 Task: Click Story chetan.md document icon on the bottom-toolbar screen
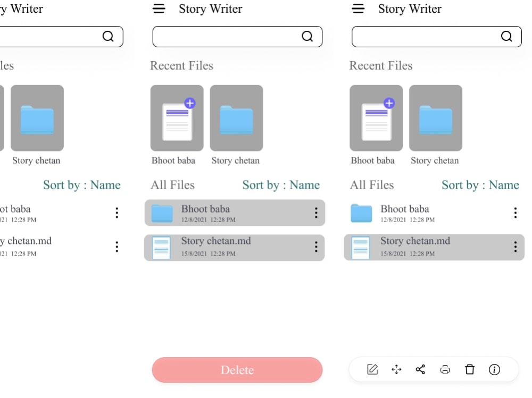pyautogui.click(x=360, y=248)
